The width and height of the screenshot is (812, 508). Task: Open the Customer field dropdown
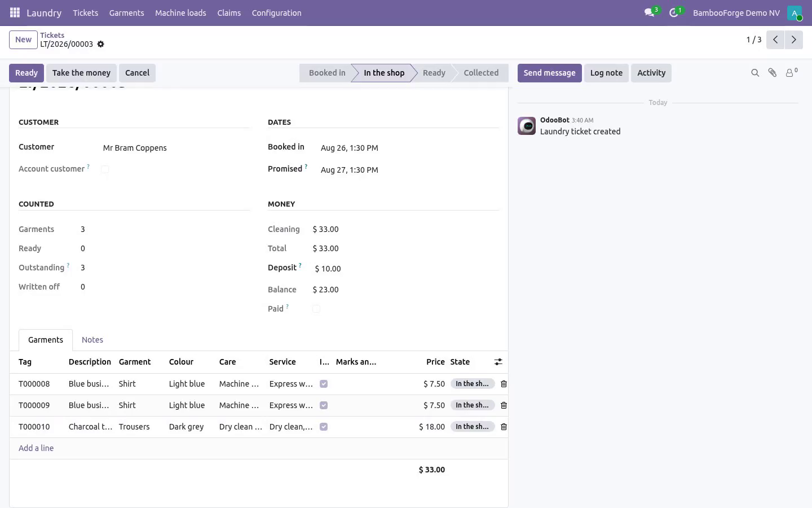[x=175, y=148]
